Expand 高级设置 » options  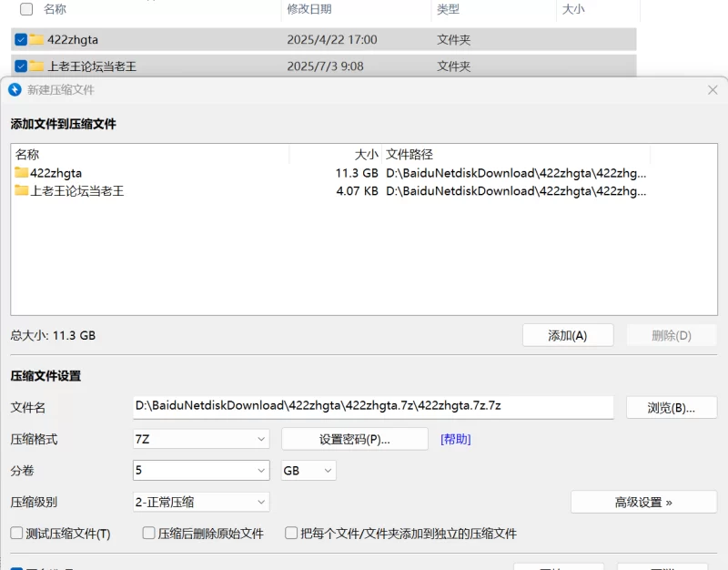[643, 503]
